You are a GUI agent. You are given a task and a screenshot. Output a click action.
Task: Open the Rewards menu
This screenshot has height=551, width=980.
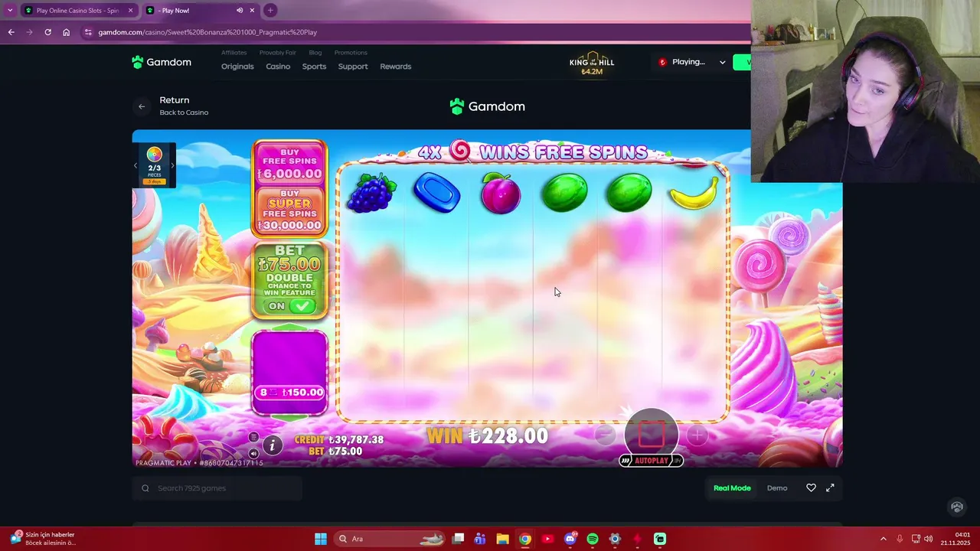coord(396,67)
